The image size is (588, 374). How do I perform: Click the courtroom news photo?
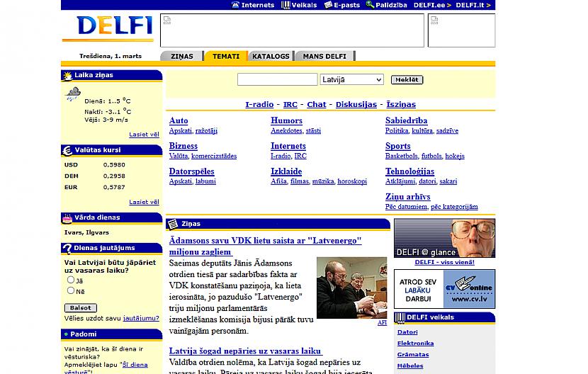352,288
